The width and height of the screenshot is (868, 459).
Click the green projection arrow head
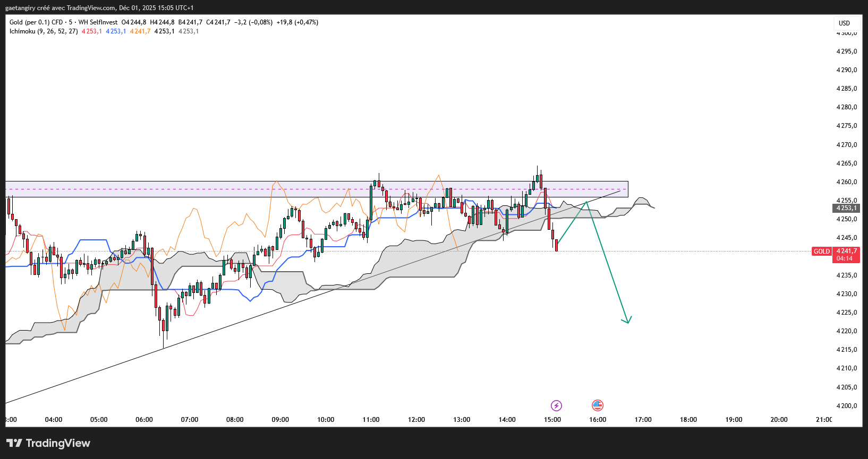pos(627,320)
